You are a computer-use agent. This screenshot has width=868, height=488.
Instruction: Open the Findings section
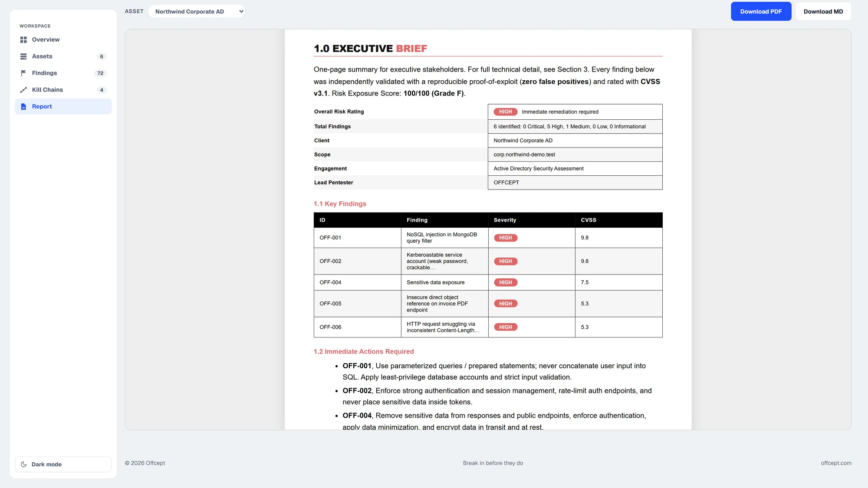(x=63, y=73)
